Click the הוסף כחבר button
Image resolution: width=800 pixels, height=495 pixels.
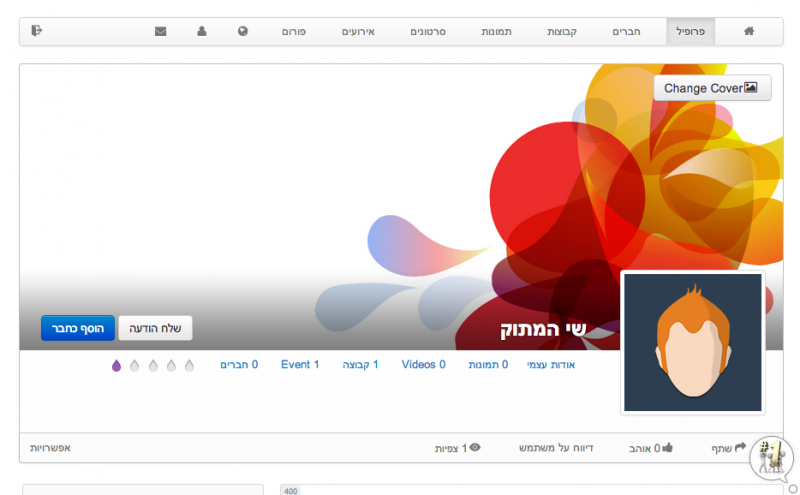coord(78,328)
